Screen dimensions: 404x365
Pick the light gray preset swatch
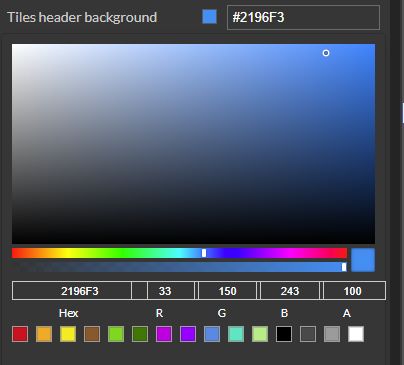click(332, 334)
